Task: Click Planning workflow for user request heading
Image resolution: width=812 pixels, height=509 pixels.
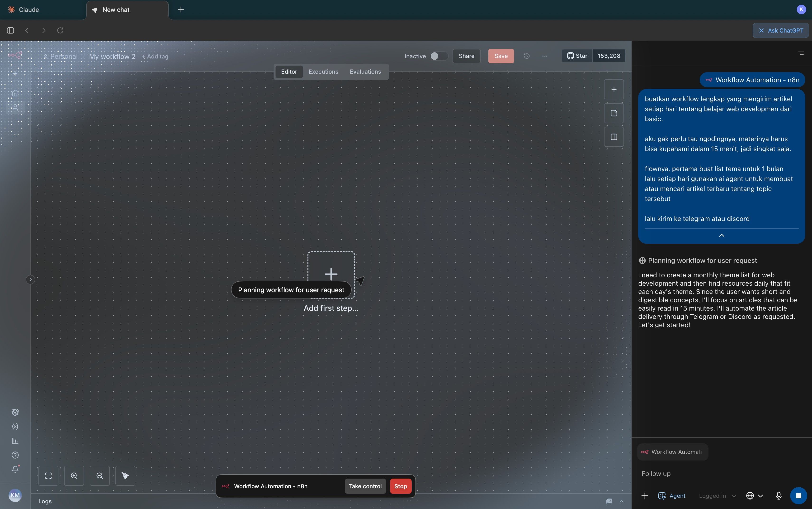Action: point(702,260)
